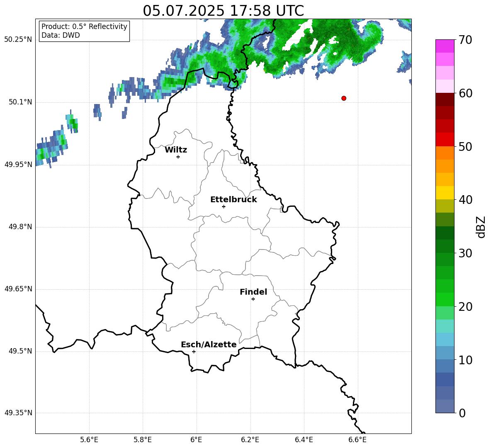Image resolution: width=491 pixels, height=448 pixels.
Task: Click the 20 tick on colorbar
Action: (465, 307)
